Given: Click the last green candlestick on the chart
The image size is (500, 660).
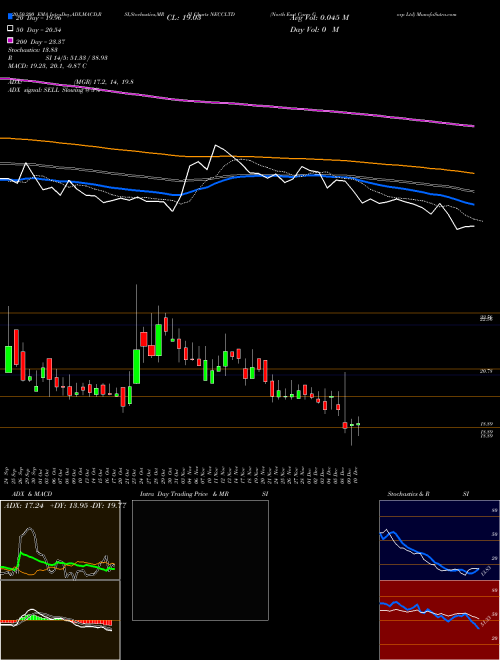Looking at the screenshot, I should [359, 424].
